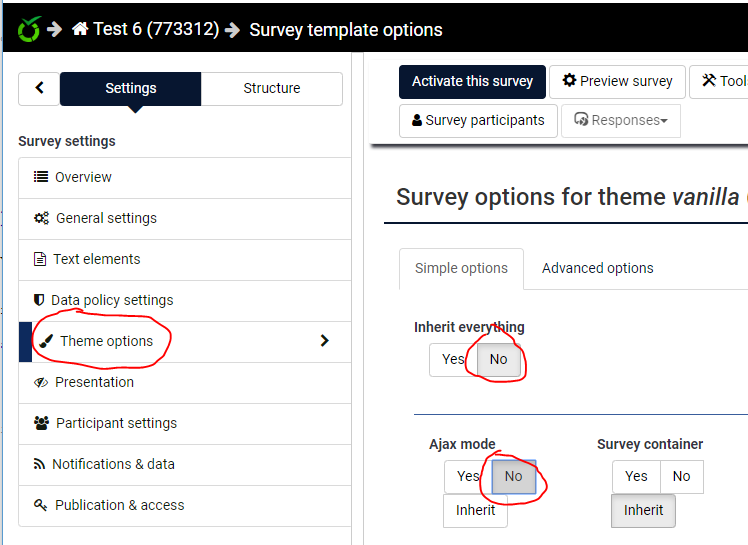748x545 pixels.
Task: Click Activate this survey button
Action: [x=472, y=81]
